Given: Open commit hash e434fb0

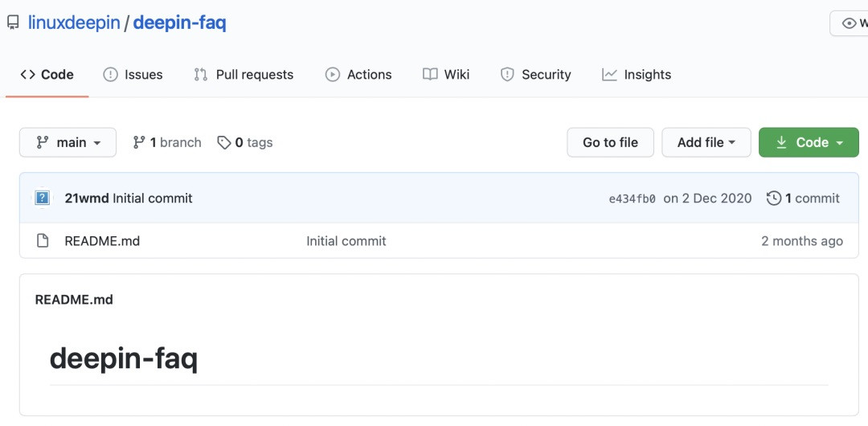Looking at the screenshot, I should pos(633,199).
